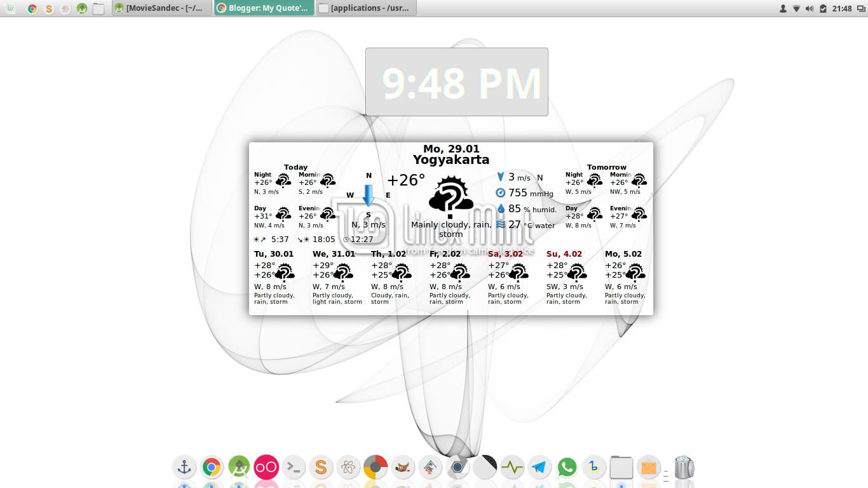Click the Today forecast heading

pos(295,167)
